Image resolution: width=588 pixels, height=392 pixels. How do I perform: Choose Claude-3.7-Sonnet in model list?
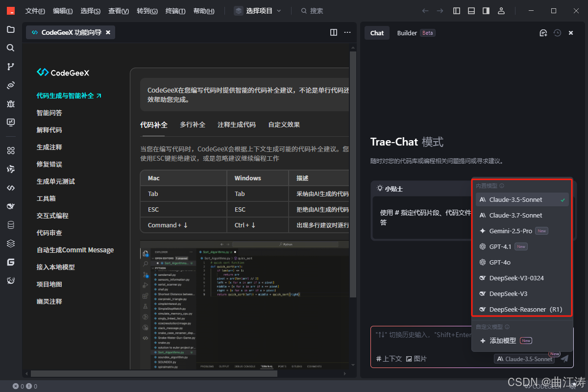pyautogui.click(x=522, y=215)
